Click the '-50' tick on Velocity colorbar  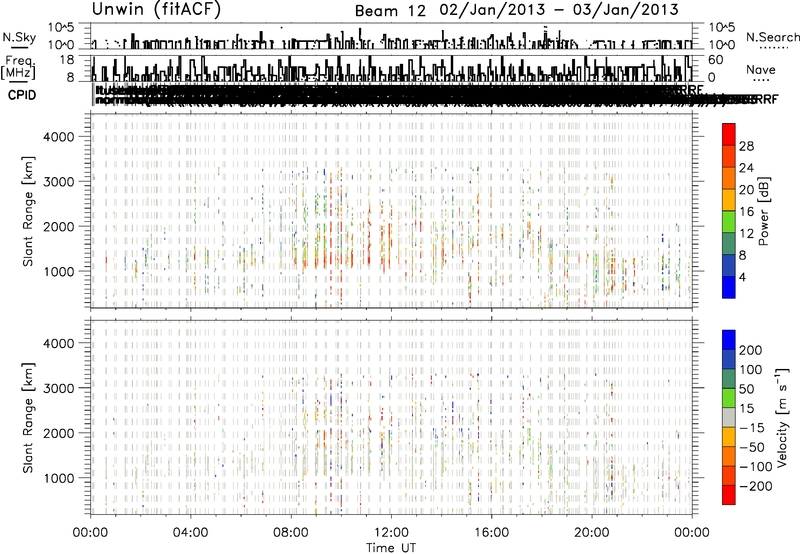752,447
